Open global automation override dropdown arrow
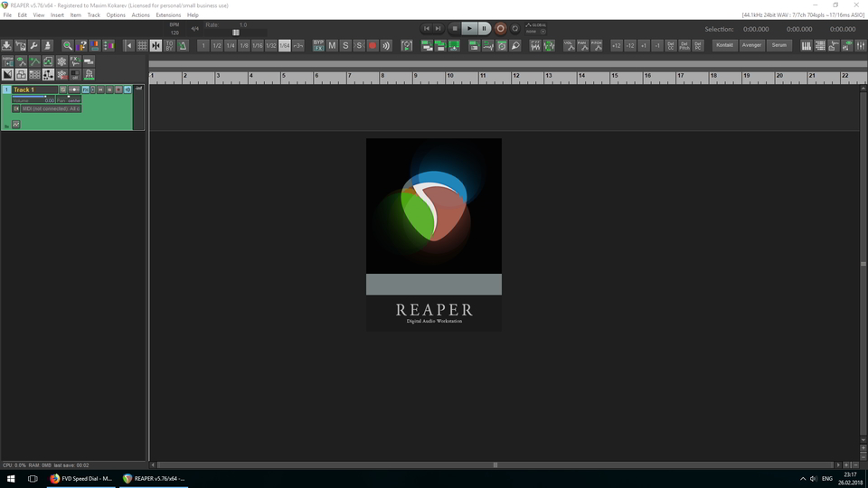The image size is (868, 488). [543, 32]
